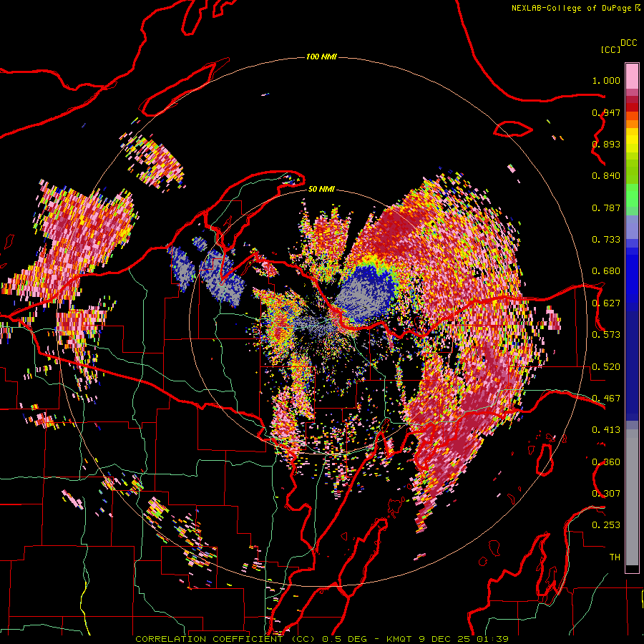Click the 0.573 legend value
Viewport: 644px width, 644px height.
(606, 335)
